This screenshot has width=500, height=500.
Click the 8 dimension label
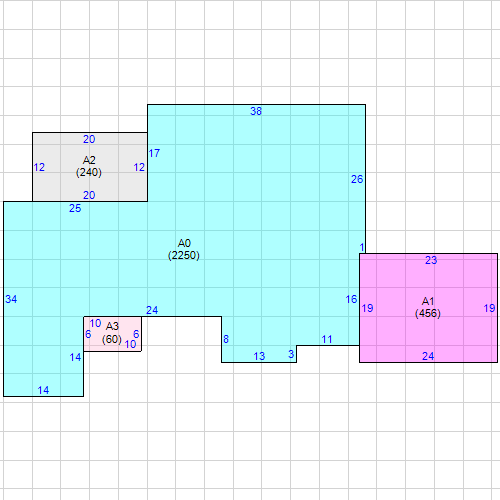(x=226, y=339)
